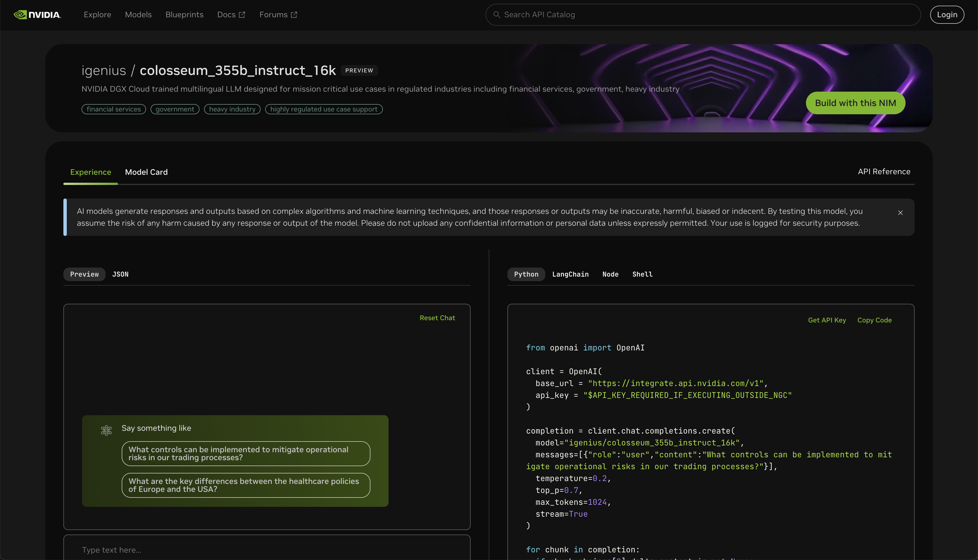Choose the operational risks trading prompt
Screen dimensions: 978x560
(x=246, y=453)
